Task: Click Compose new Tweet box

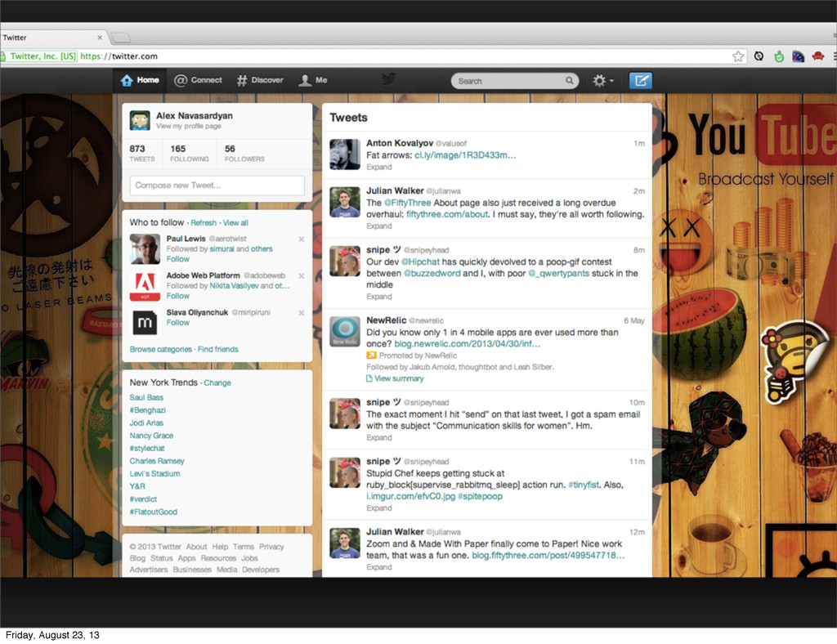Action: [217, 186]
